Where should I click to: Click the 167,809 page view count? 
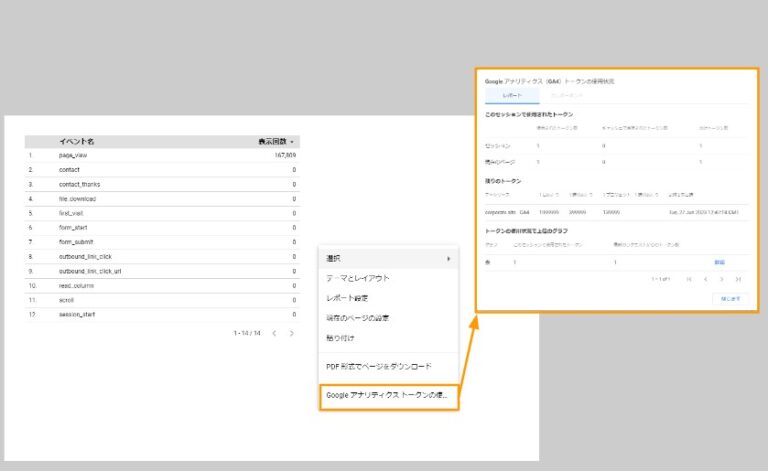[x=285, y=155]
